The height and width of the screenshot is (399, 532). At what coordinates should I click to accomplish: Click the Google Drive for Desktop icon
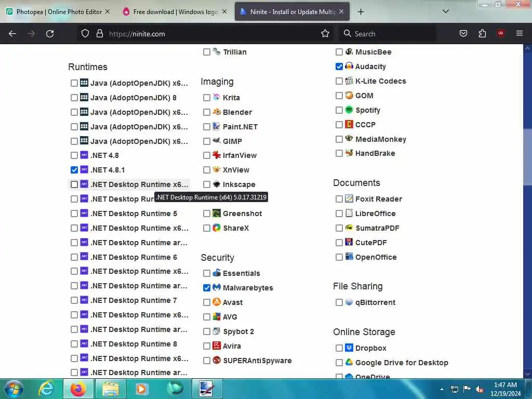pyautogui.click(x=349, y=362)
